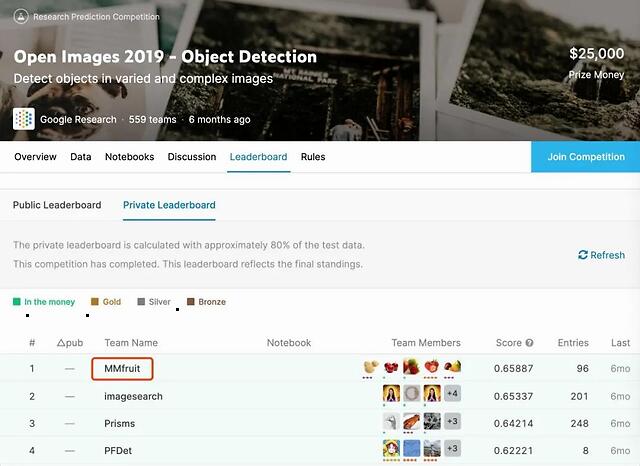This screenshot has width=640, height=466.
Task: Click the Entries column header
Action: click(x=573, y=343)
